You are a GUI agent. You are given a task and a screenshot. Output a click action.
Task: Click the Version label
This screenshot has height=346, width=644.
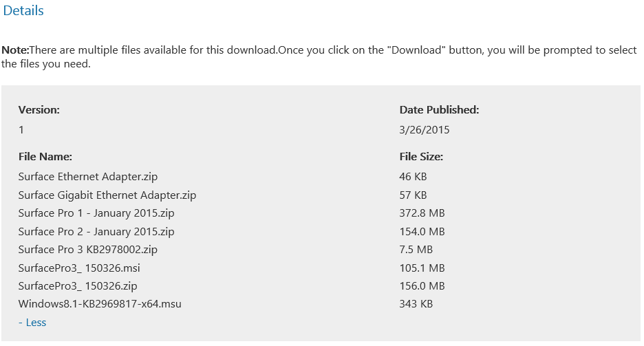tap(39, 110)
